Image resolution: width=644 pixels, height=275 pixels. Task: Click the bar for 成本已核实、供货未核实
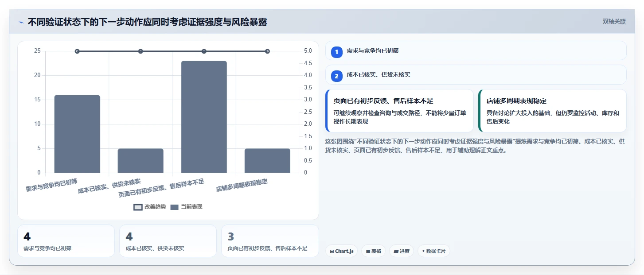(141, 161)
